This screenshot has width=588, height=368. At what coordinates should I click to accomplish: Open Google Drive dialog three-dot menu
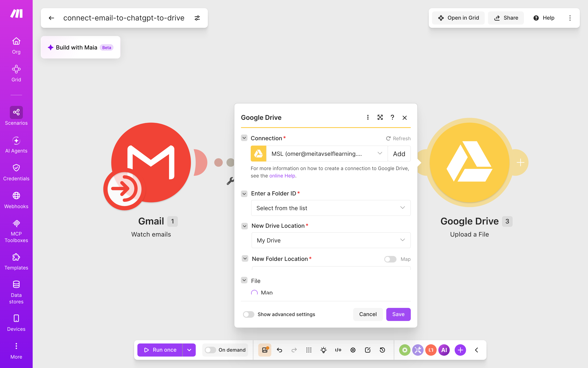368,118
